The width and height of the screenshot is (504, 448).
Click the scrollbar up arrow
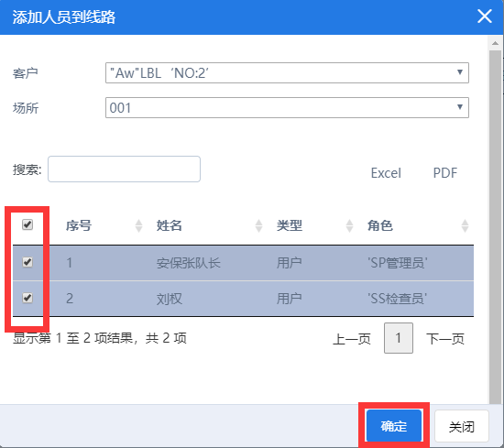tap(496, 43)
